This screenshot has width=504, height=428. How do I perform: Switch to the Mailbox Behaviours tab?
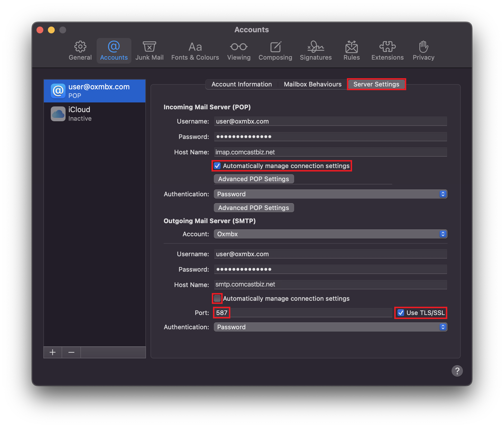click(x=312, y=84)
